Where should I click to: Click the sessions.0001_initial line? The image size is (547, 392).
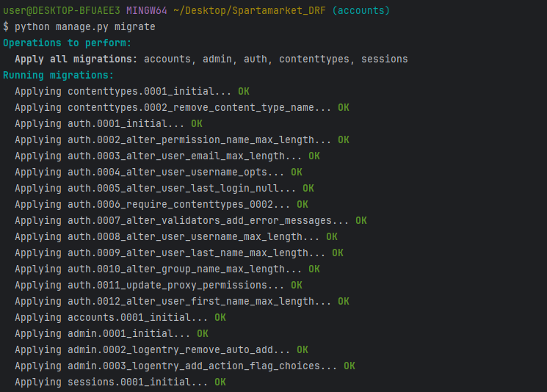tap(120, 382)
